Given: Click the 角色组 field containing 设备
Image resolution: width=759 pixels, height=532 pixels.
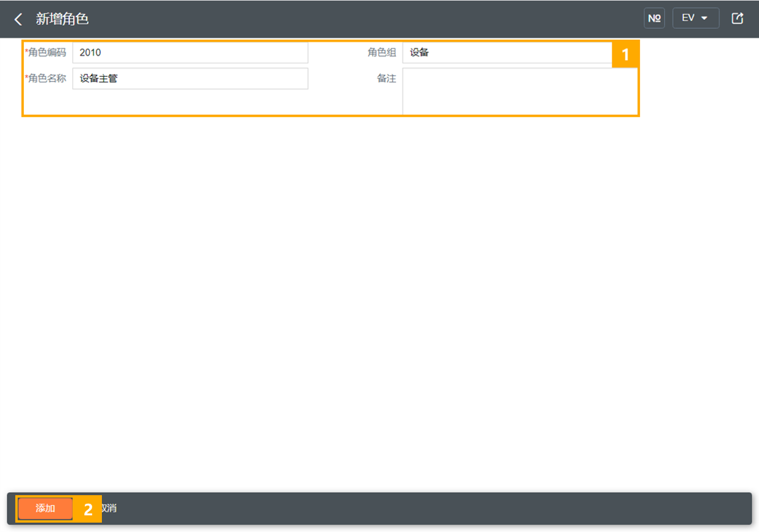Looking at the screenshot, I should [x=507, y=53].
